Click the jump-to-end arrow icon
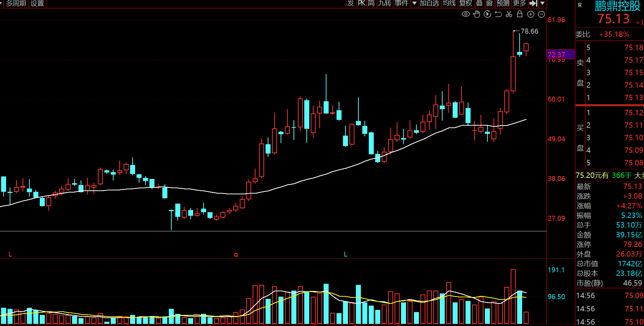Screen dimensions: 644x326 pos(533,3)
